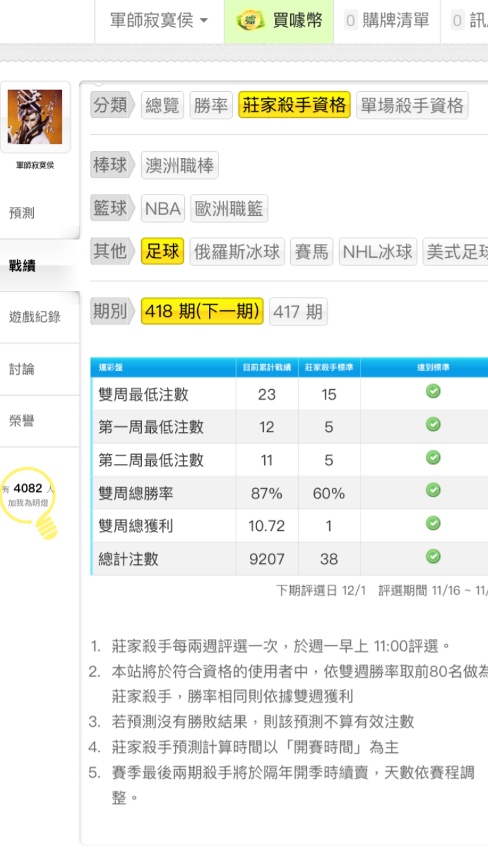Screen dimensions: 488x868
Task: Click the 總計注數 green check icon
Action: [x=433, y=556]
